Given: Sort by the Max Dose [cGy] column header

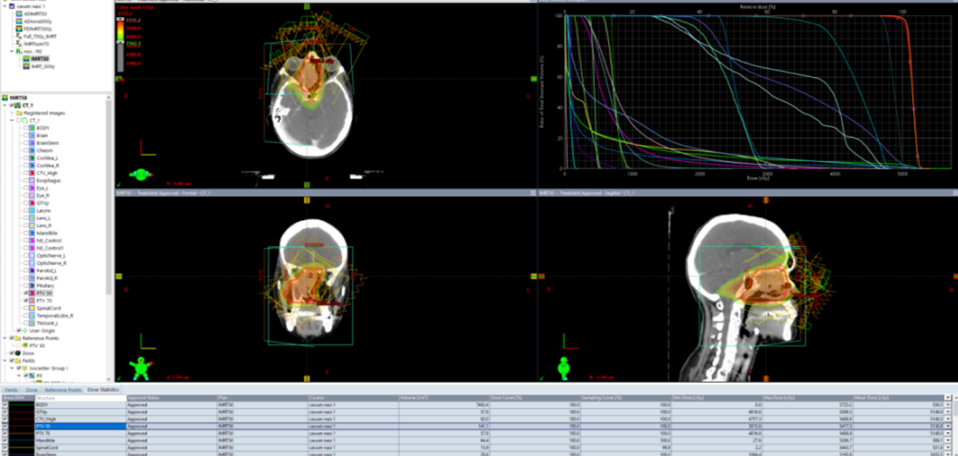Looking at the screenshot, I should [808, 398].
